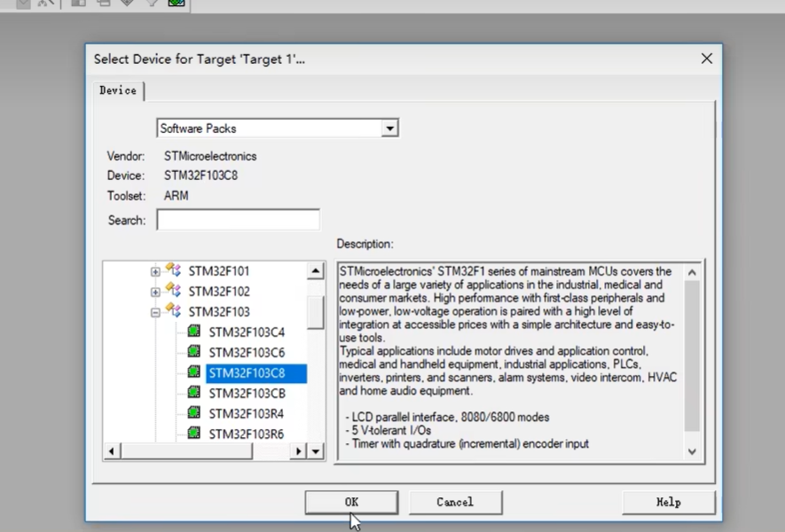Select the highlighted STM32F103C8 device
The image size is (785, 532).
256,373
